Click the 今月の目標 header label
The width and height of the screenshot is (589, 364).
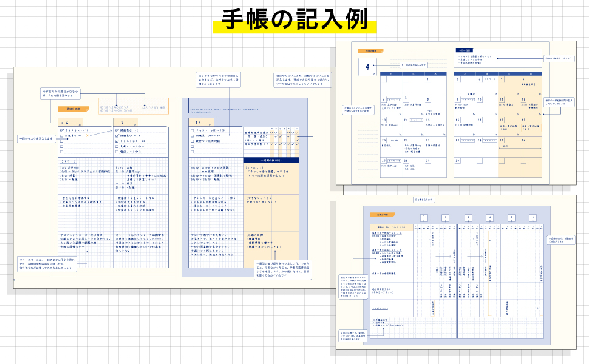tap(465, 50)
